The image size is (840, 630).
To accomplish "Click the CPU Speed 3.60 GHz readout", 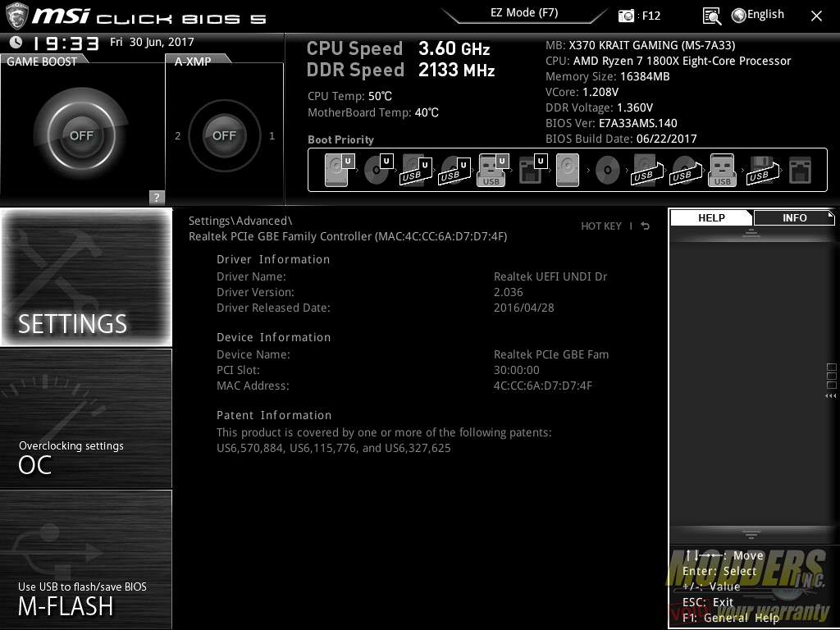I will click(398, 48).
